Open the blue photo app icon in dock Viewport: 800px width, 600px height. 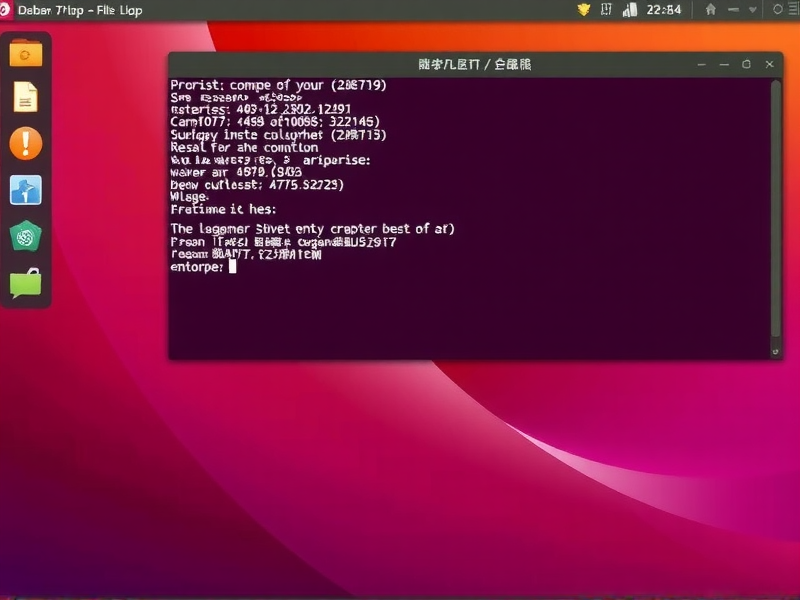pos(25,187)
